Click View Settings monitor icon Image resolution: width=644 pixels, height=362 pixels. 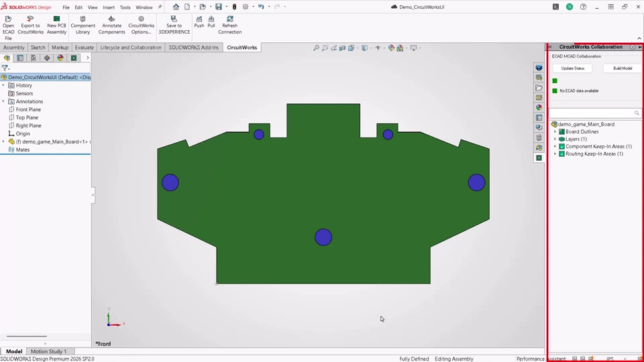414,48
